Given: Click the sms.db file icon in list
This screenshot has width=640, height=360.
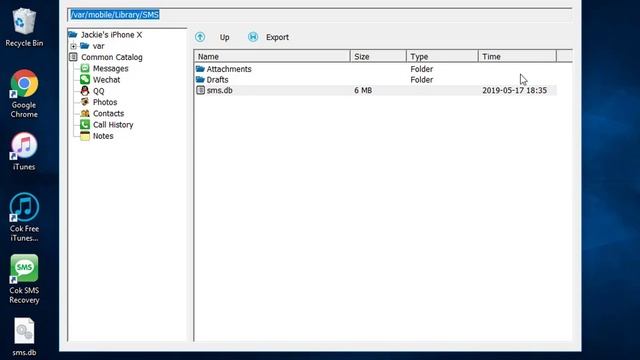Looking at the screenshot, I should pyautogui.click(x=200, y=90).
